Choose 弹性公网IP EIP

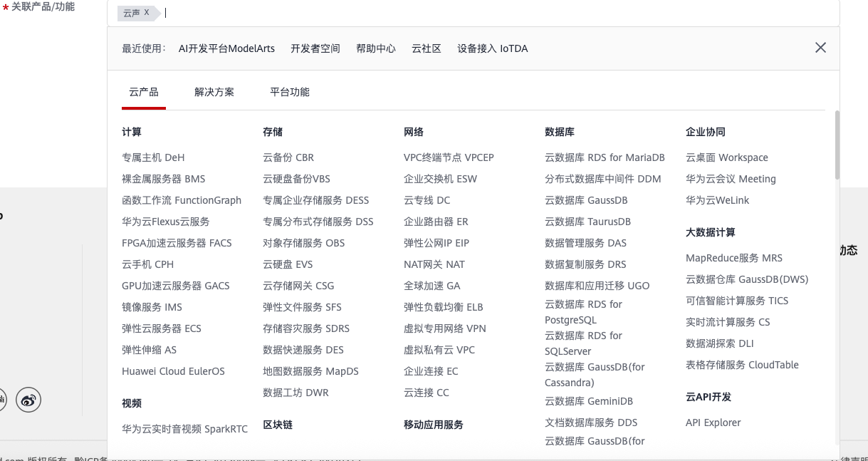point(436,243)
